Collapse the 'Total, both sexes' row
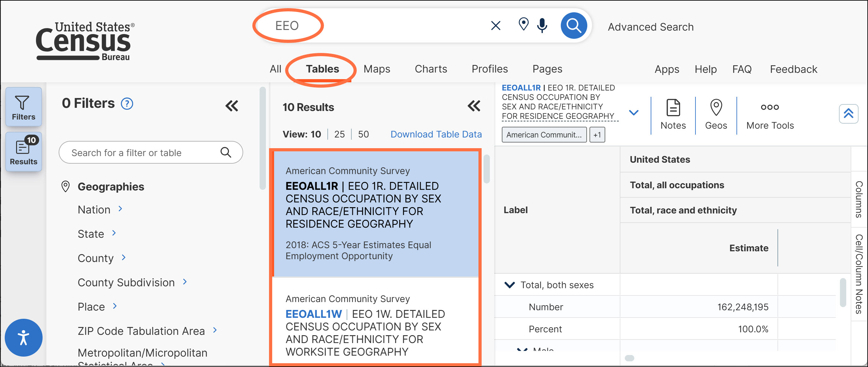This screenshot has width=868, height=367. [x=509, y=285]
